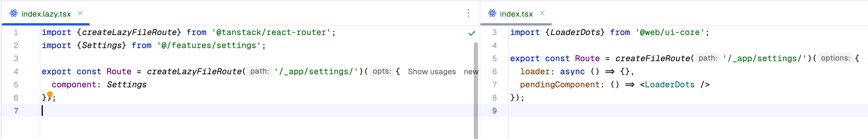Click the "opts:" parameter hint
Screen dimensions: 868x139
382,71
